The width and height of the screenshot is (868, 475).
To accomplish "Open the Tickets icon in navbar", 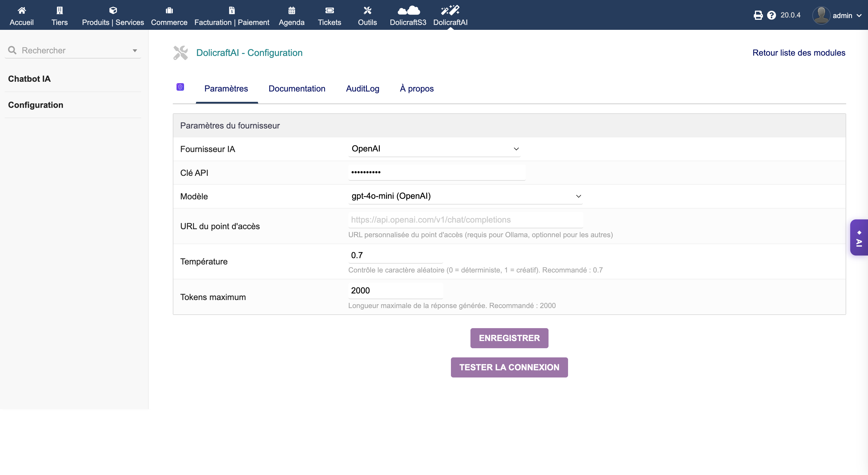I will [329, 10].
